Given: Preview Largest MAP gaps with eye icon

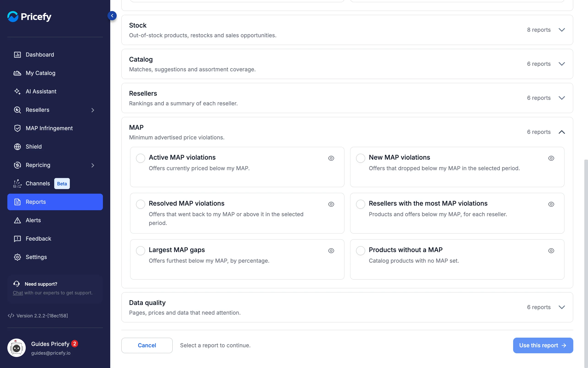Looking at the screenshot, I should point(331,251).
